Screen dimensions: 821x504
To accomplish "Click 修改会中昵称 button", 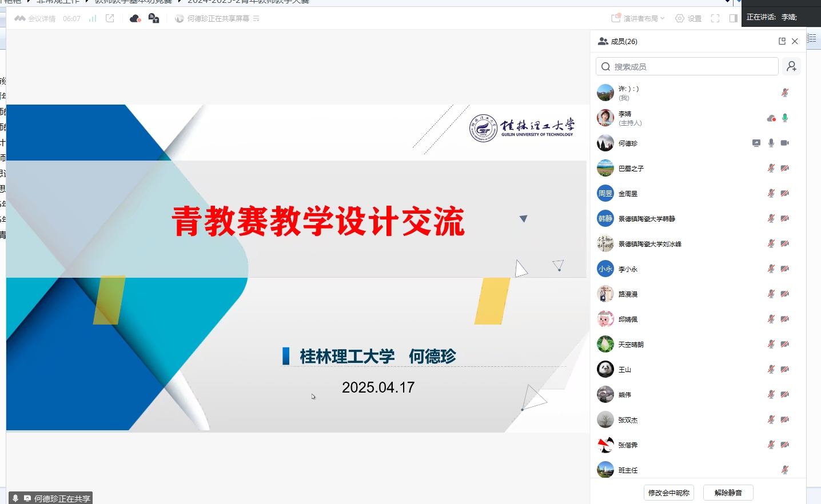I will click(669, 493).
